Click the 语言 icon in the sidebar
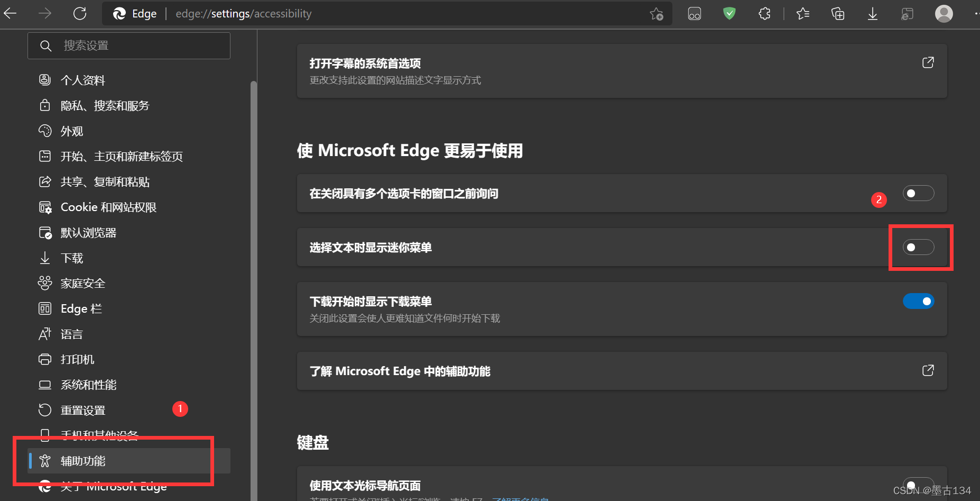 [x=45, y=334]
